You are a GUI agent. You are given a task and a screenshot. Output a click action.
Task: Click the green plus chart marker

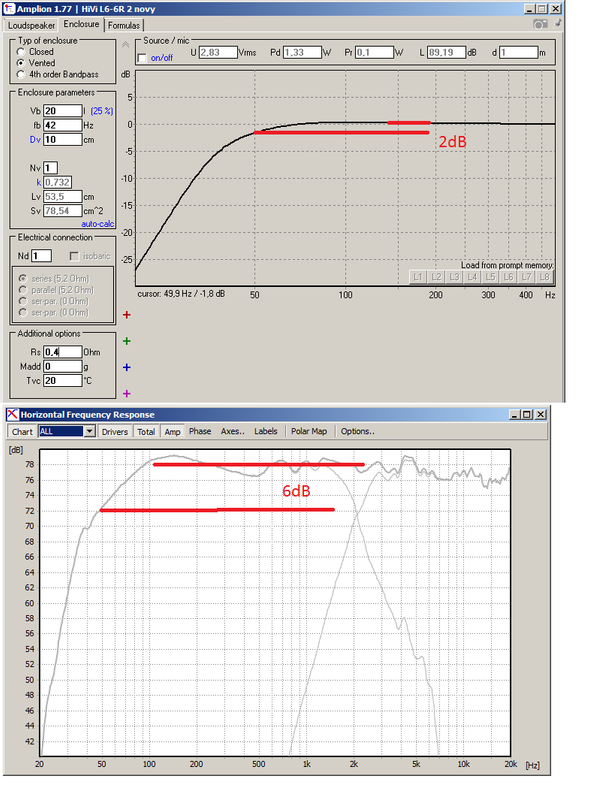click(x=127, y=341)
